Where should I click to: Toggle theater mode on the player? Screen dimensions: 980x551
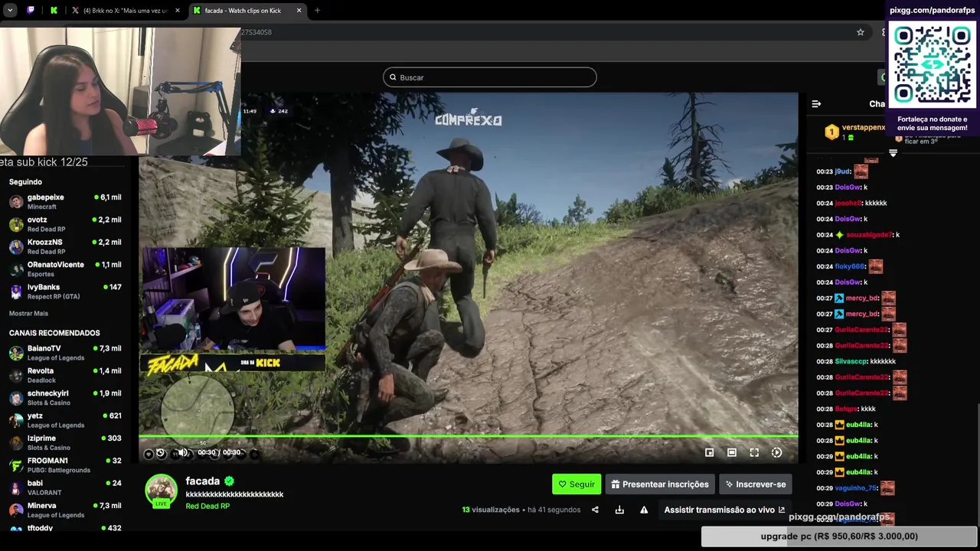point(732,453)
